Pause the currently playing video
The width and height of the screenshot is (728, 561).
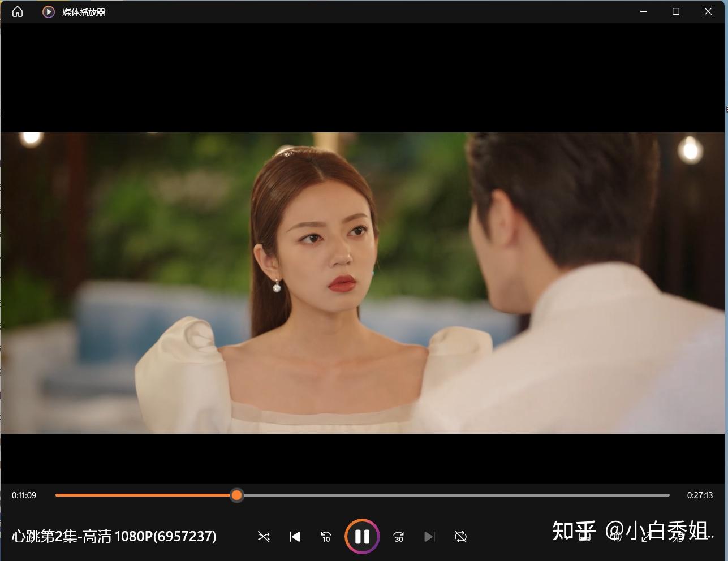click(362, 537)
